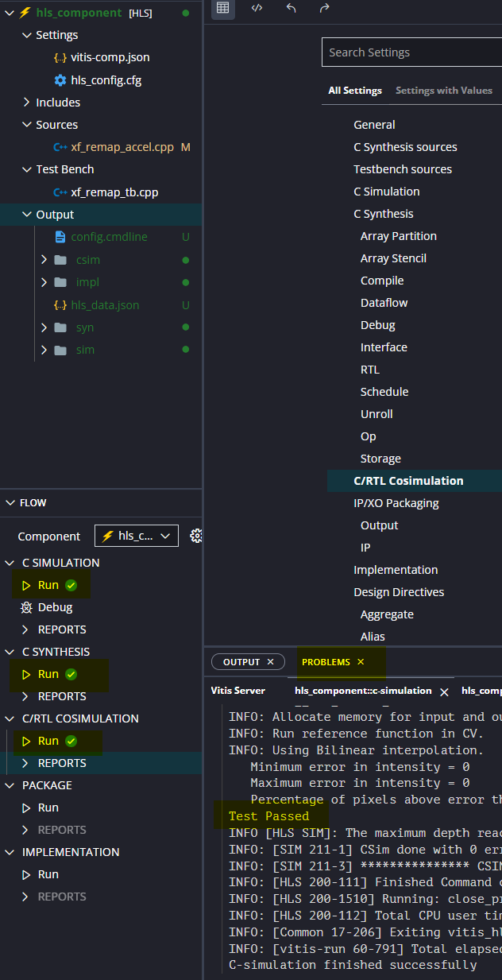This screenshot has width=502, height=980.
Task: Close the c-simulation output tab
Action: (x=444, y=691)
